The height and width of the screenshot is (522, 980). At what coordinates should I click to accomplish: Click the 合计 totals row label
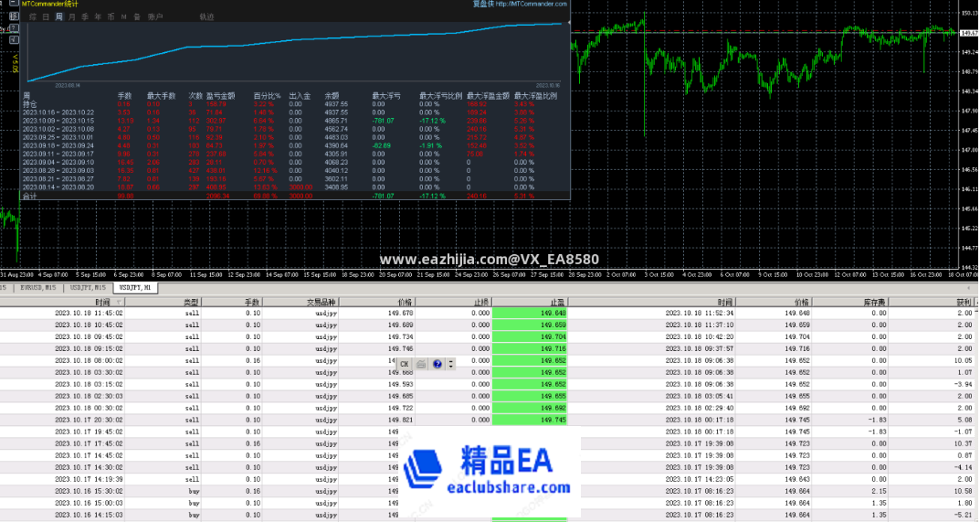coord(29,196)
